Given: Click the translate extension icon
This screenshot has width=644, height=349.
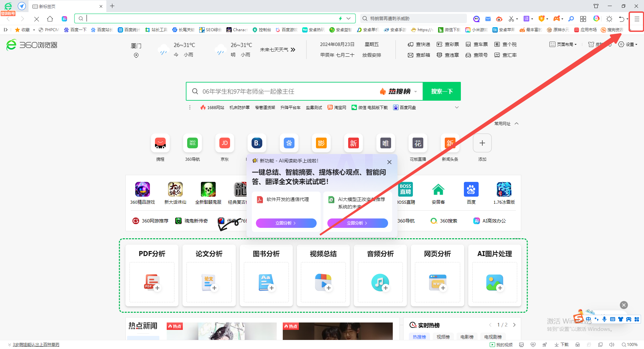Looking at the screenshot, I should pyautogui.click(x=527, y=19).
